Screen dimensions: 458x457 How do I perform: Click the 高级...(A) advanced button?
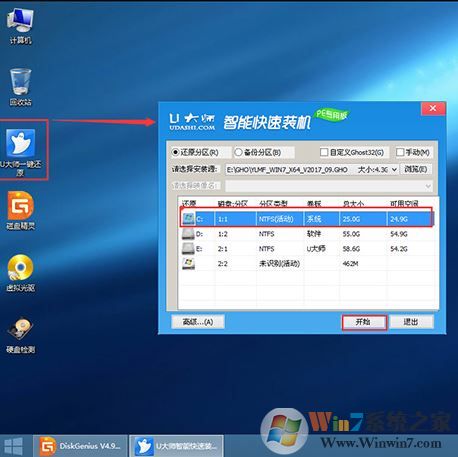pos(198,322)
